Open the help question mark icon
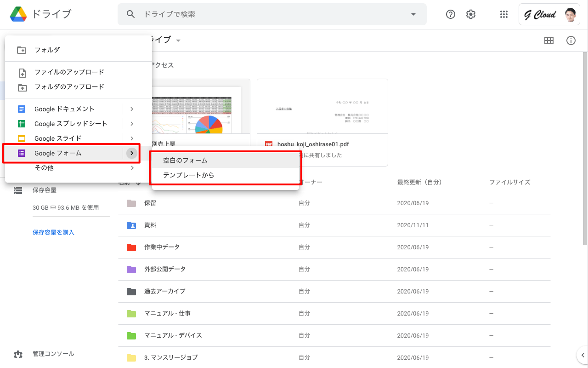The image size is (588, 368). coord(451,14)
